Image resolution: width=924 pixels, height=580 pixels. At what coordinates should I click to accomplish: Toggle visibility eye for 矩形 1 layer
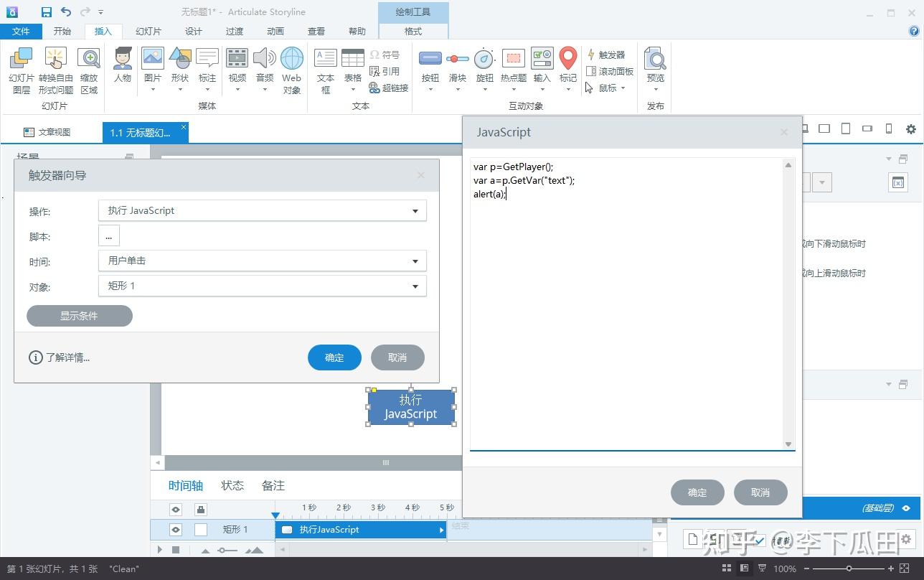(x=176, y=530)
